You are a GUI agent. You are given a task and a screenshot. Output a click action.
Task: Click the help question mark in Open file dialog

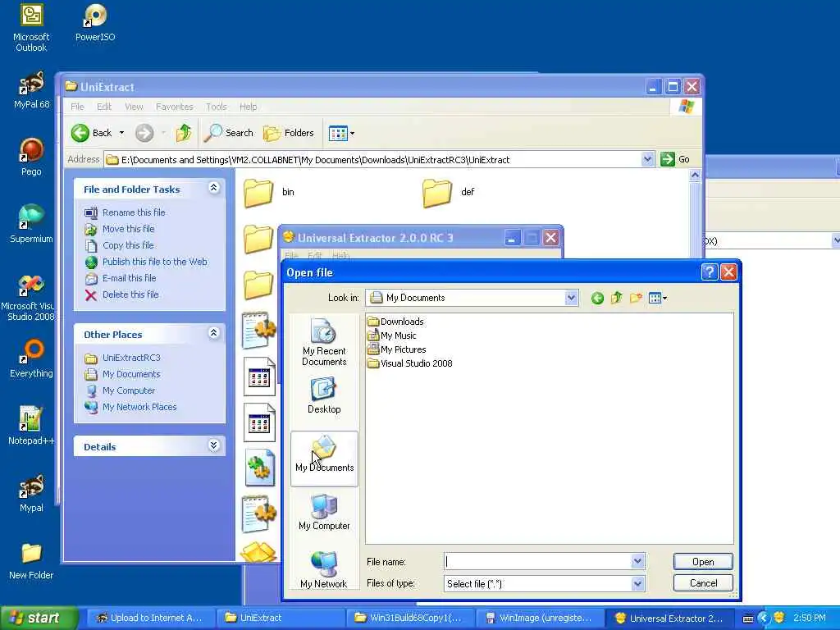(709, 272)
